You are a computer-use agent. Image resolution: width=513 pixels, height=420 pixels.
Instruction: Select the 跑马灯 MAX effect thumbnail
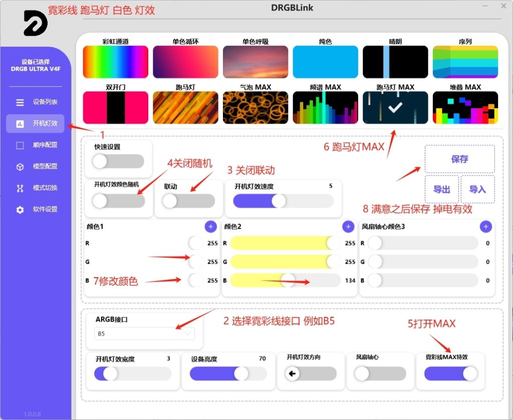click(395, 108)
